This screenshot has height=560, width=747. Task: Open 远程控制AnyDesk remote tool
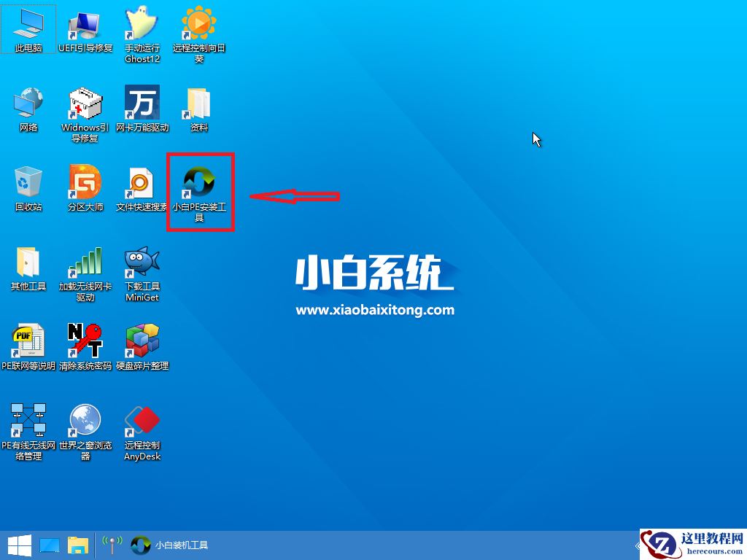click(142, 421)
